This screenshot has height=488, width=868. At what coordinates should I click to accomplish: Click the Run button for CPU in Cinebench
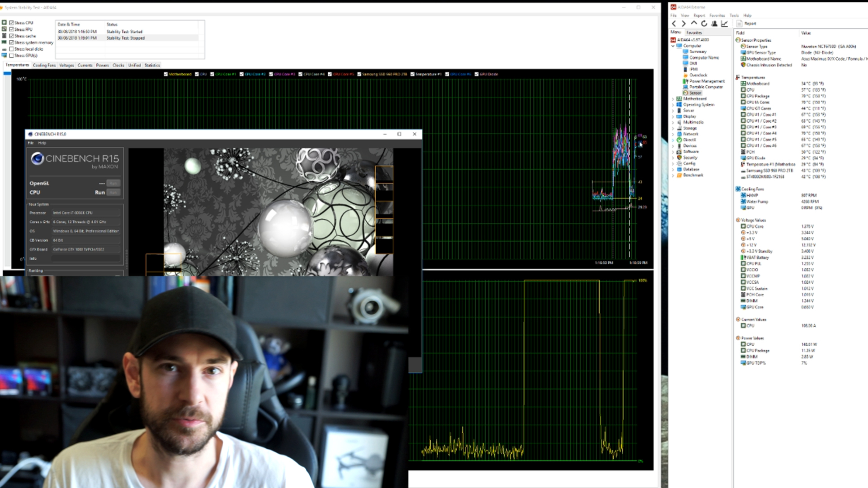[113, 192]
